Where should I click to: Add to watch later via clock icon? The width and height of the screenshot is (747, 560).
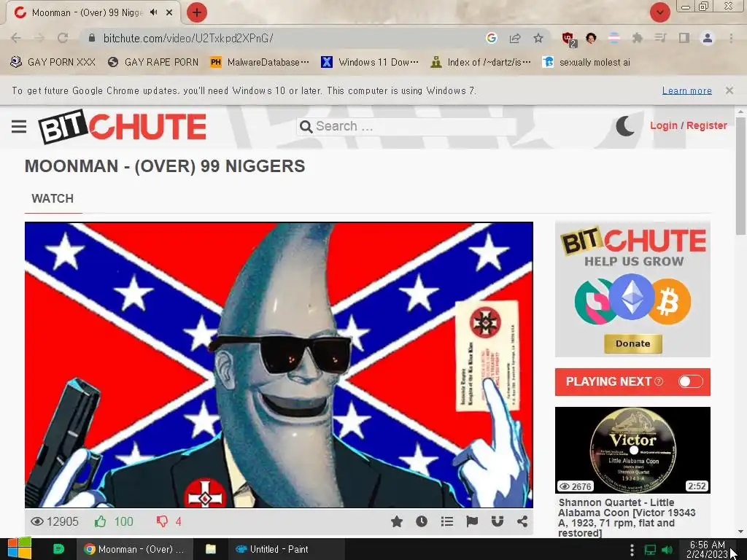422,521
